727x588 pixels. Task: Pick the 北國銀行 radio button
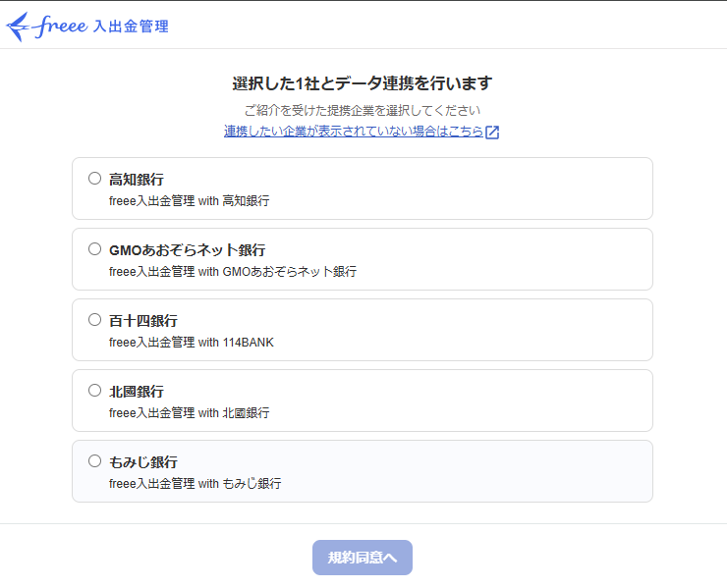click(x=94, y=391)
